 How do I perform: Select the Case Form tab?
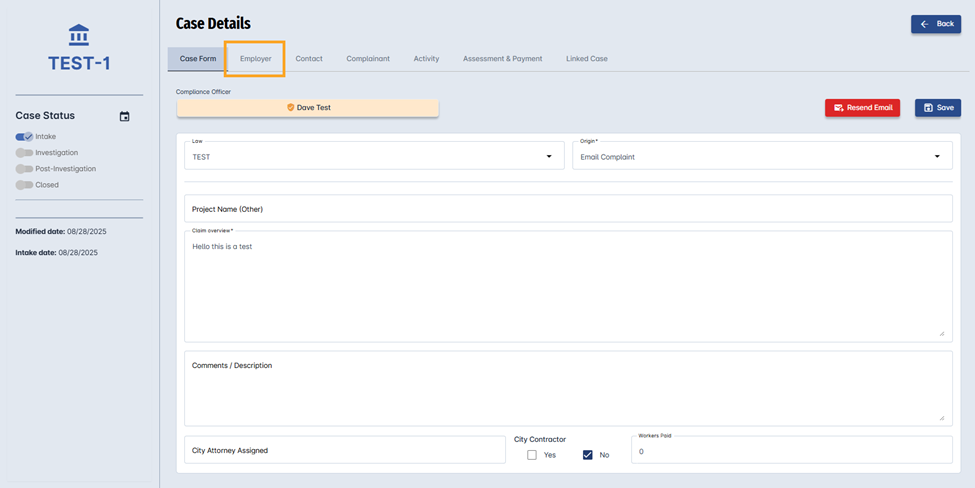(x=198, y=58)
